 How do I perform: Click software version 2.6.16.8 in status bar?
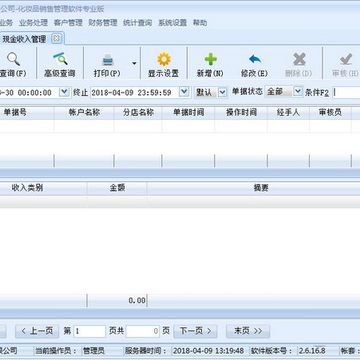coord(312,351)
